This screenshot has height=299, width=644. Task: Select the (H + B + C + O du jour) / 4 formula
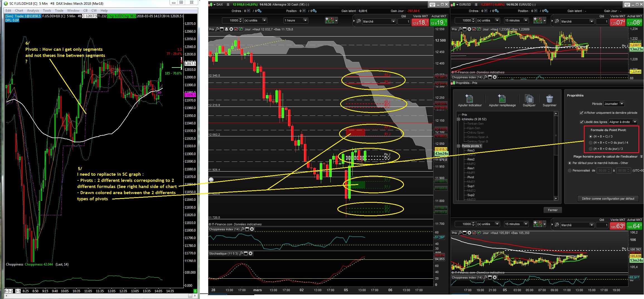(590, 143)
